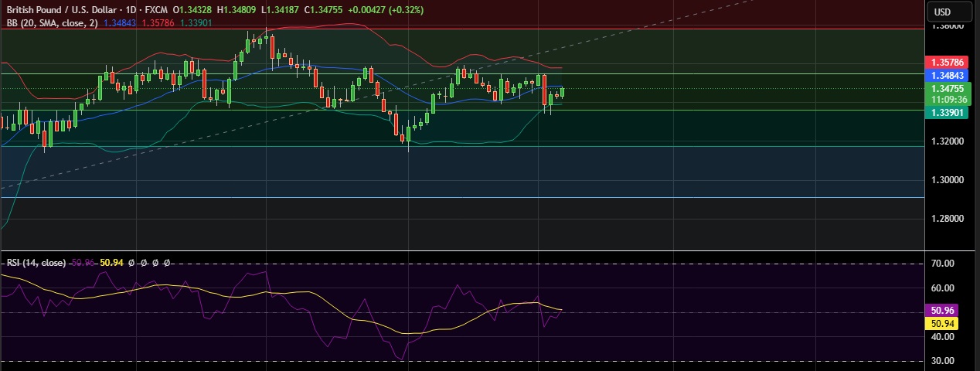Viewport: 980px width, 371px height.
Task: Click the open value O1.34328 in the header
Action: click(194, 10)
